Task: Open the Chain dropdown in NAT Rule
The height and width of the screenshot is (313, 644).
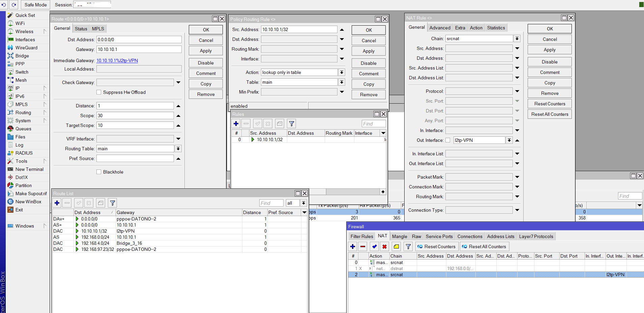Action: pos(517,38)
